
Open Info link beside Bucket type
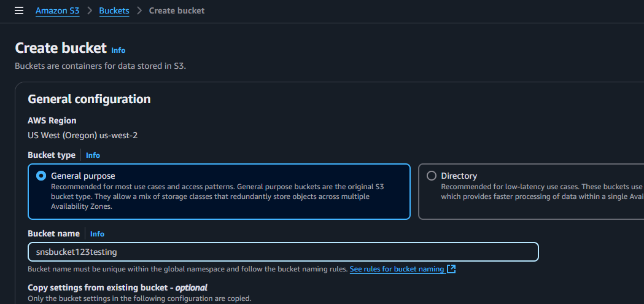coord(93,155)
